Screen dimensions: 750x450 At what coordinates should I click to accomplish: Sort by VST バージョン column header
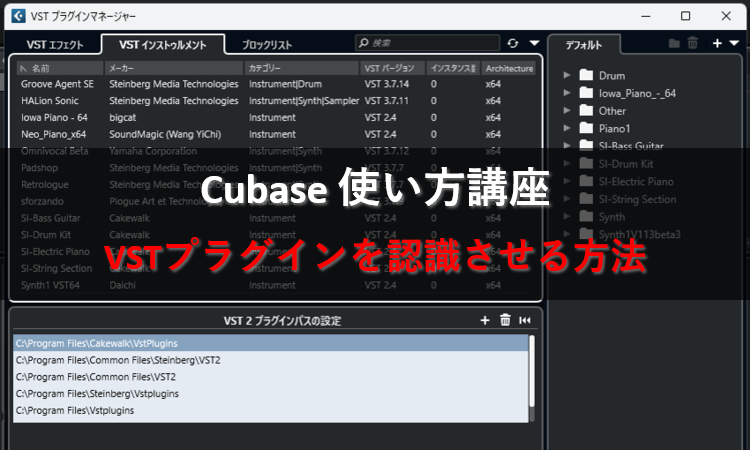pos(391,68)
